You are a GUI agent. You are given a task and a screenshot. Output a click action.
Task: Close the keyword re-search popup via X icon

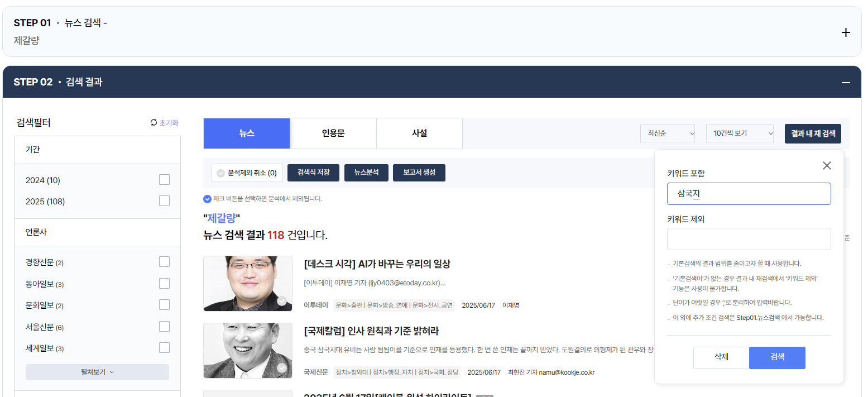[827, 165]
